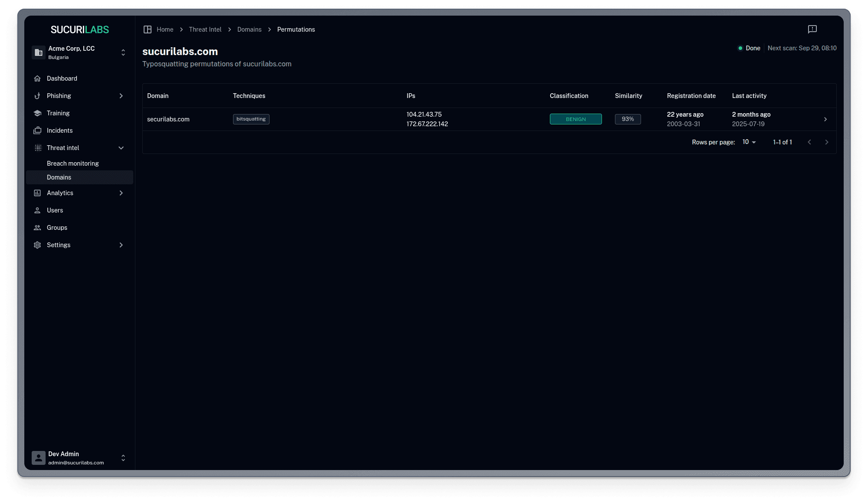This screenshot has height=503, width=868.
Task: Click registration date 2003-03-31
Action: click(x=684, y=124)
